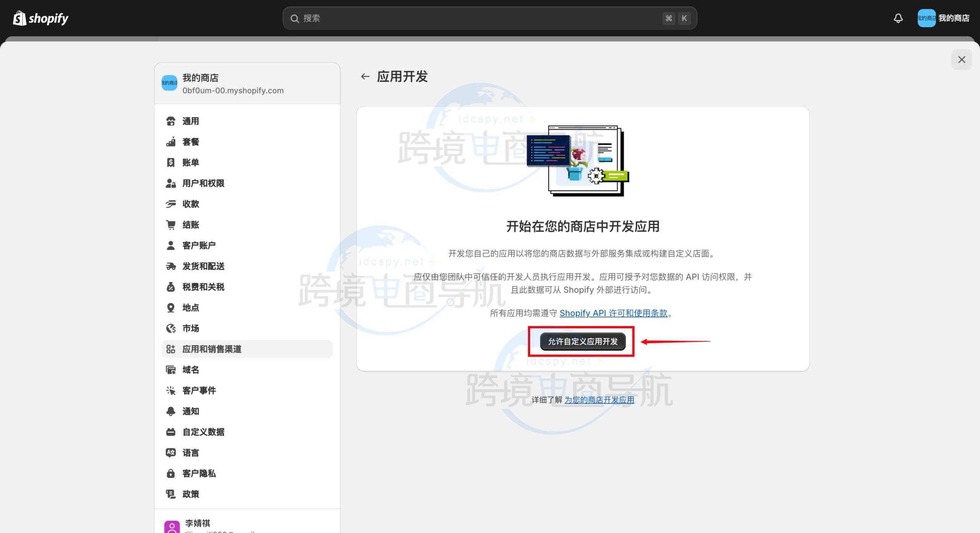Open the notifications bell icon

tap(898, 18)
